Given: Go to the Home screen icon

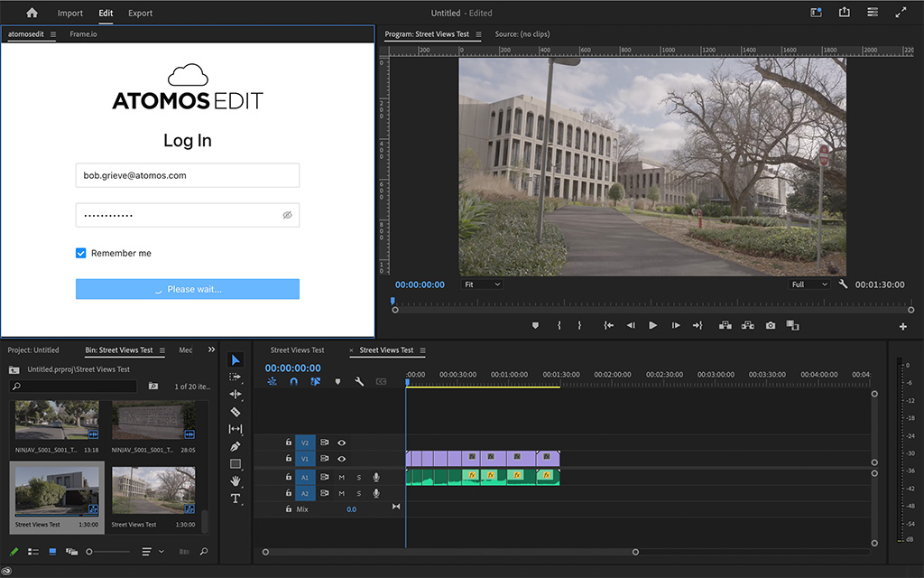Looking at the screenshot, I should [32, 13].
